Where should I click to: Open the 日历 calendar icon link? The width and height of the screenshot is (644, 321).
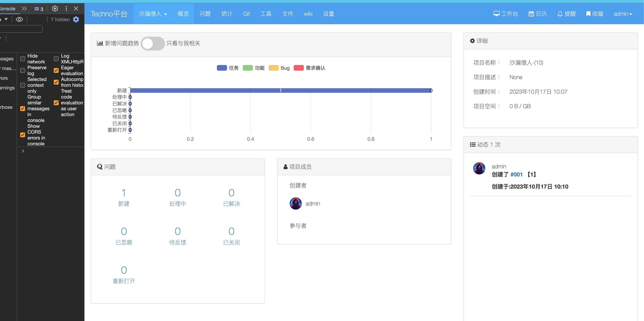pyautogui.click(x=531, y=14)
